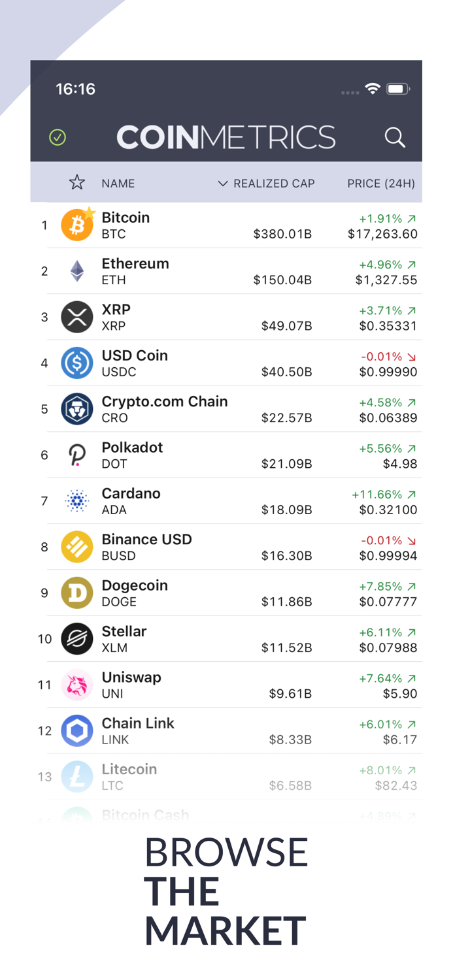Tap the COINMETRICS header logo
Screen dimensions: 453x980
point(226,138)
